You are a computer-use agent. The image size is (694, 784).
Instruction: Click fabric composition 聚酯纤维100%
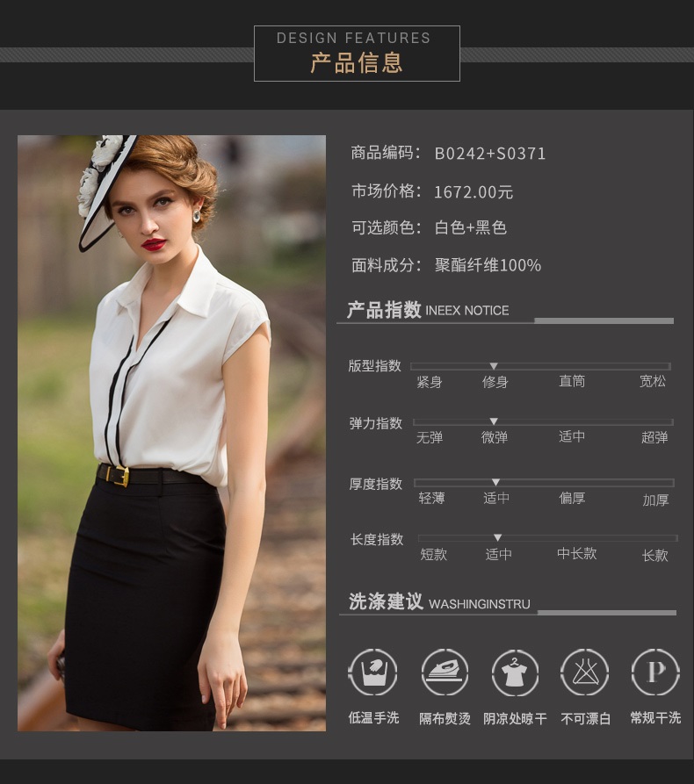coord(488,265)
